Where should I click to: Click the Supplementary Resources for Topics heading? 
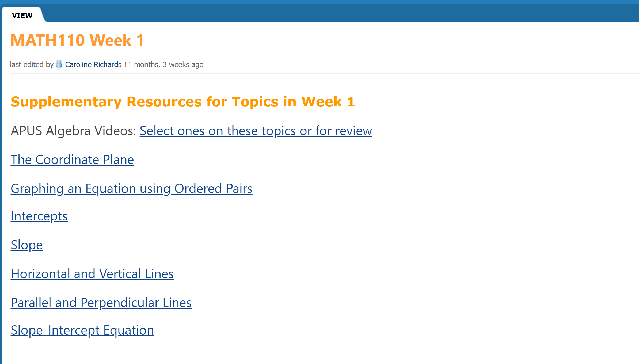click(183, 102)
